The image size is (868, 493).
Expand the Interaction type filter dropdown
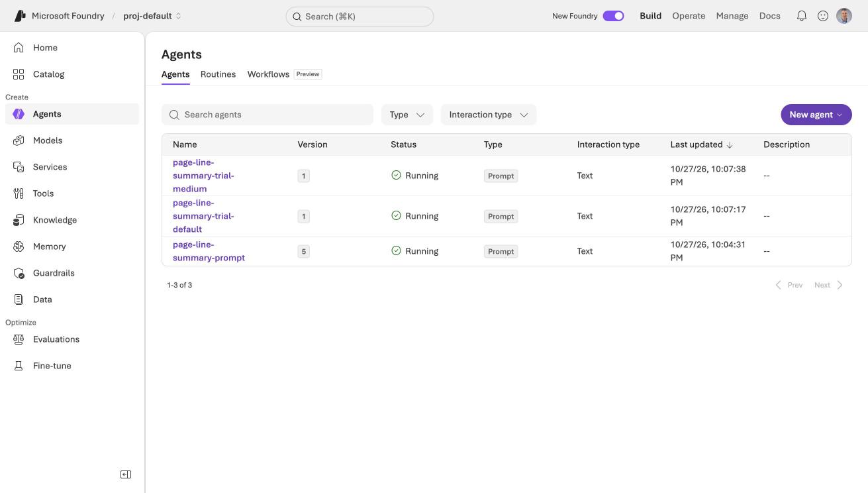pyautogui.click(x=489, y=115)
